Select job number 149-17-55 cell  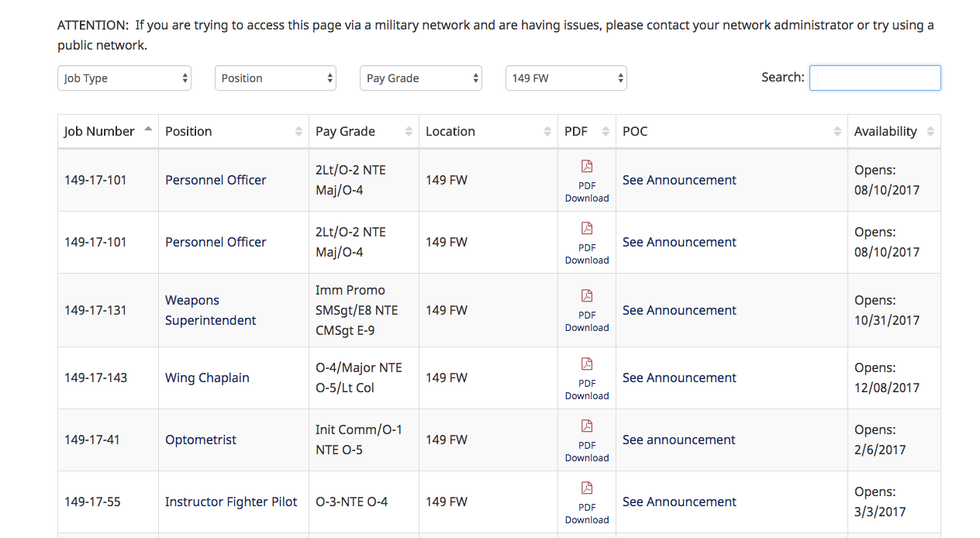click(x=109, y=502)
